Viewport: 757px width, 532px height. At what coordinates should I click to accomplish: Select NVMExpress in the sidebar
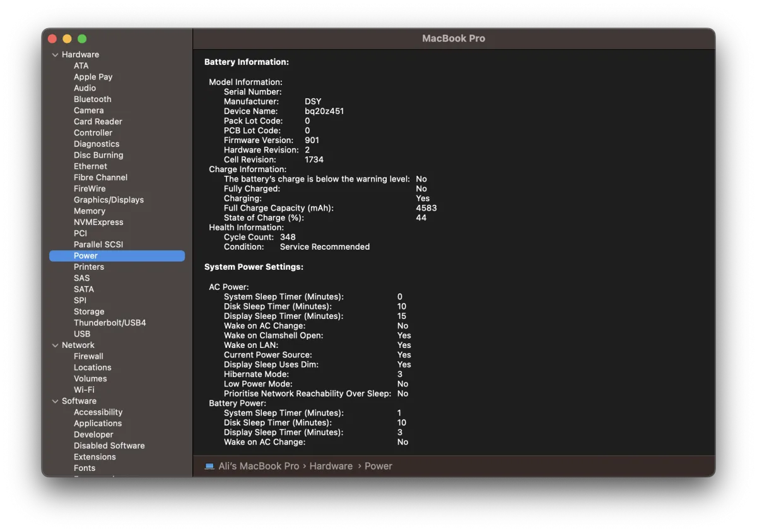point(98,223)
